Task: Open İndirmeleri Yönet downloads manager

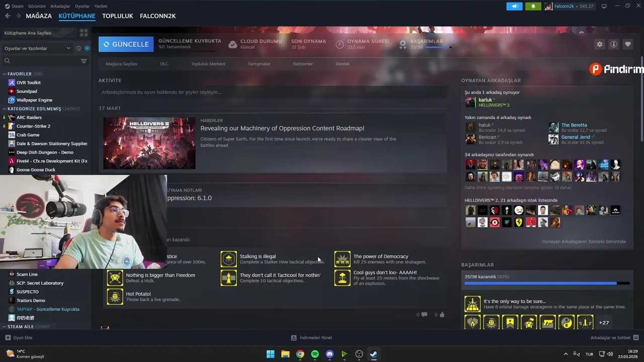Action: pos(311,338)
